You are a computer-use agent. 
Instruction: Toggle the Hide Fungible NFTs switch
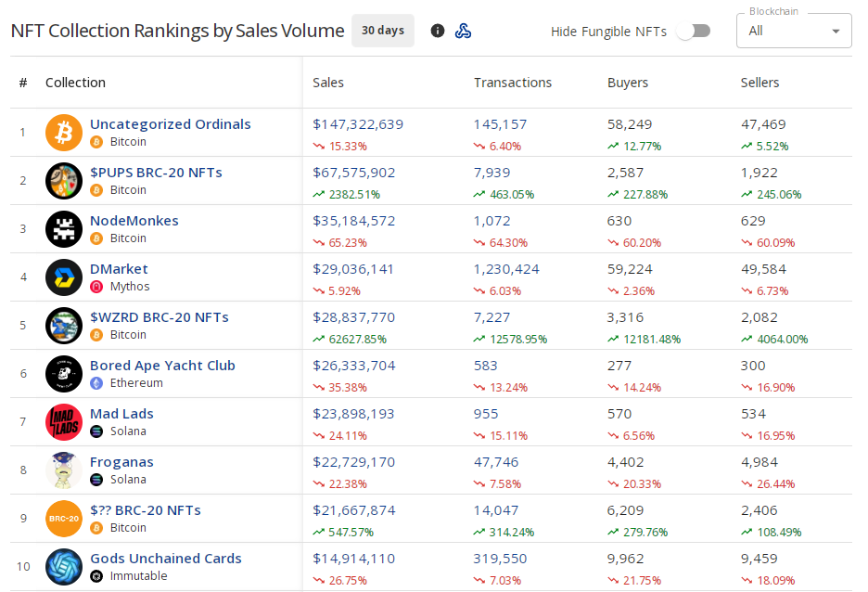click(694, 31)
